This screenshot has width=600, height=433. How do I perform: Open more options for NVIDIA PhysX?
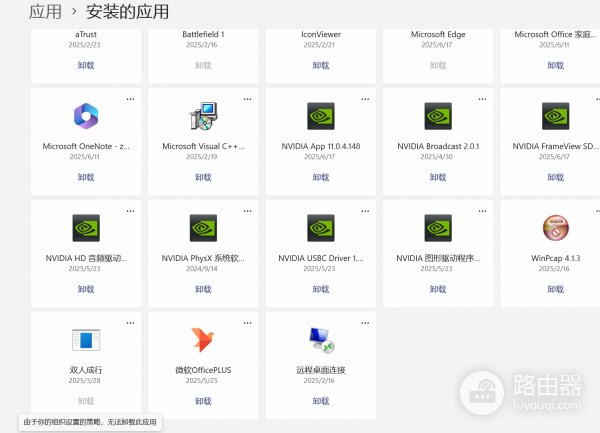click(x=248, y=211)
